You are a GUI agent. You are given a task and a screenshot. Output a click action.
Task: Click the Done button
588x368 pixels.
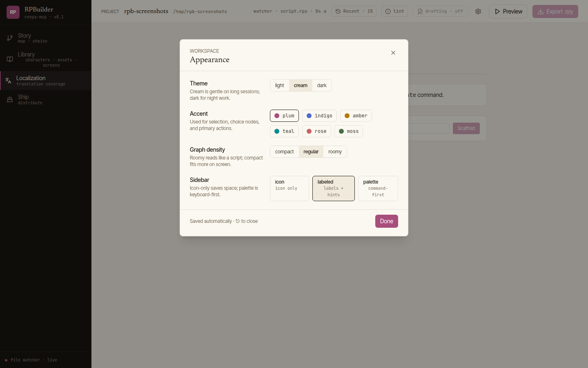[x=387, y=221]
